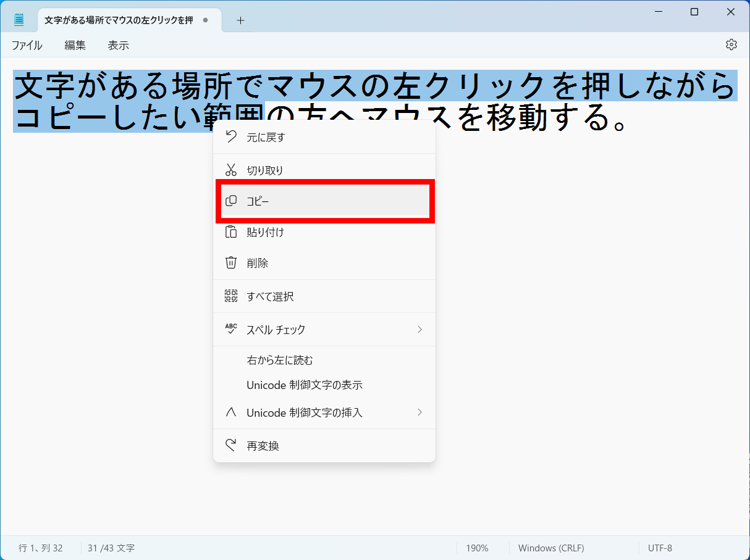Image resolution: width=750 pixels, height=560 pixels.
Task: Select the Cut scissors icon
Action: (x=230, y=169)
